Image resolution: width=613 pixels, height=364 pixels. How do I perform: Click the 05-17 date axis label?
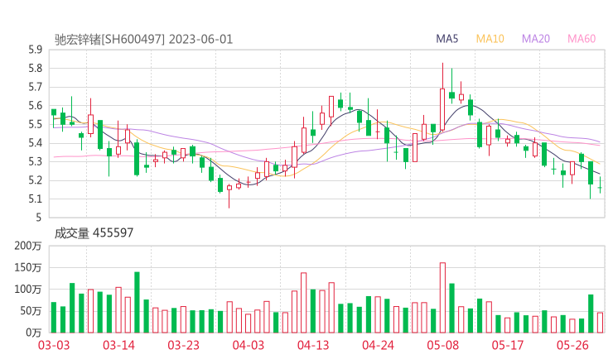(x=508, y=345)
